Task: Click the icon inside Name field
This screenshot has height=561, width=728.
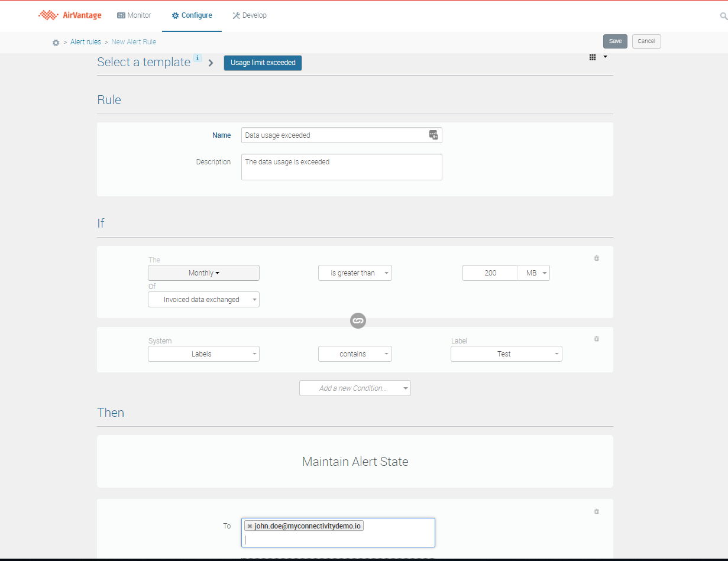Action: pyautogui.click(x=433, y=135)
